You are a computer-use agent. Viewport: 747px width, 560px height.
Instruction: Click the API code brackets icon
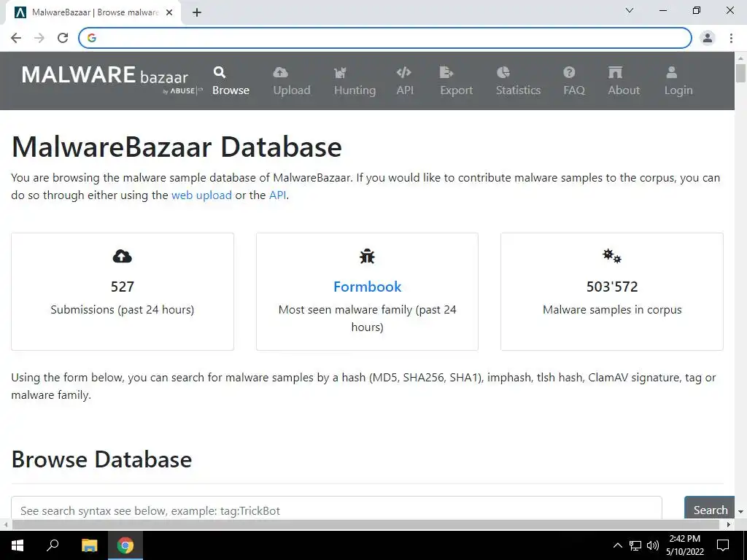point(403,72)
